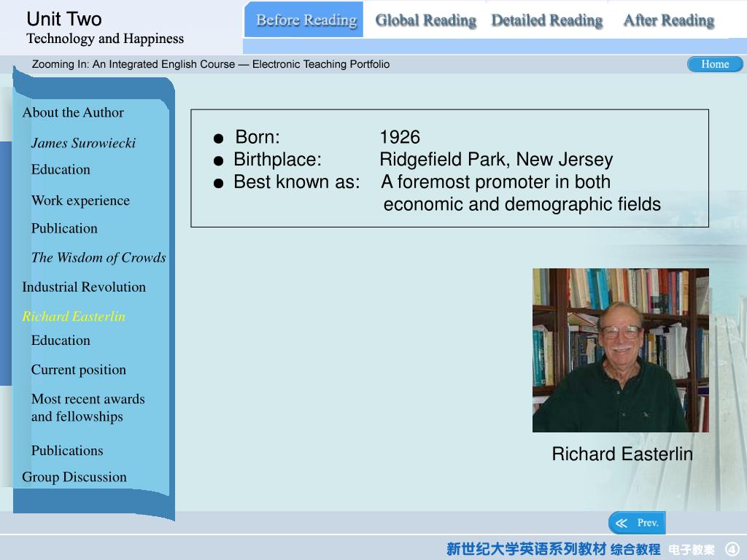Click 'economic and demographic fields' line
Image resolution: width=747 pixels, height=560 pixels.
522,204
